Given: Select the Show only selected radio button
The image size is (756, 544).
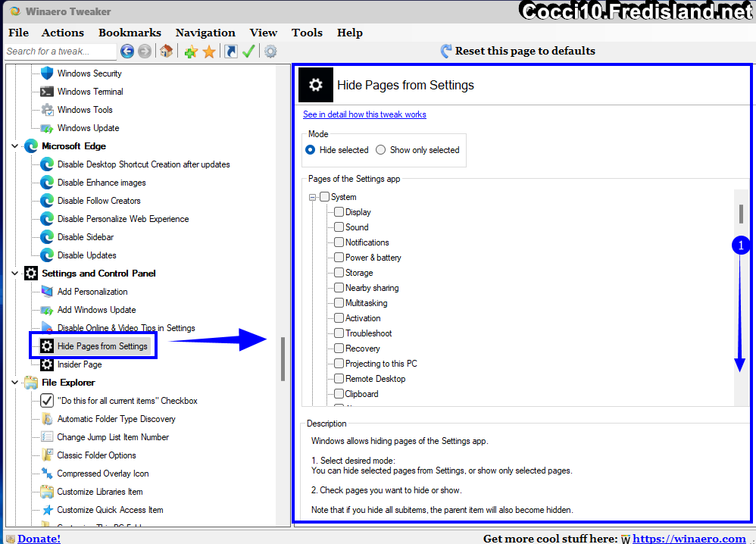Looking at the screenshot, I should point(381,150).
